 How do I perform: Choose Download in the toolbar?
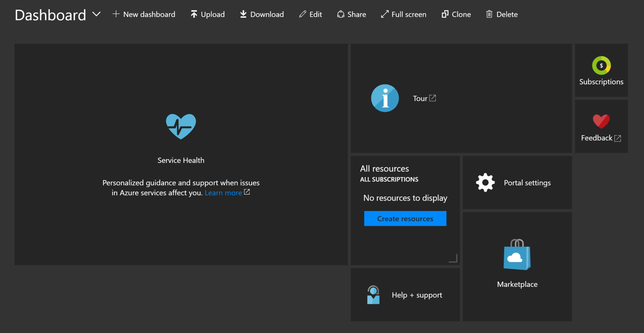[267, 15]
